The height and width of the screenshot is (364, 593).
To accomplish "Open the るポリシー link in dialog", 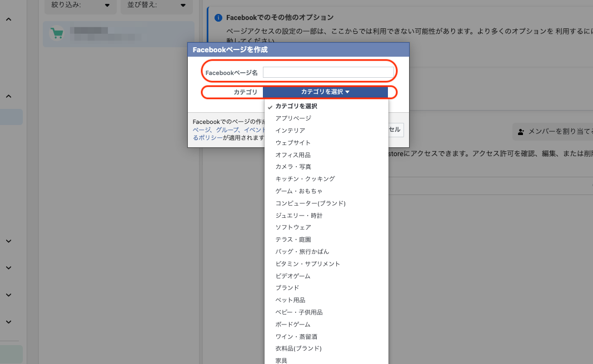I will [208, 138].
